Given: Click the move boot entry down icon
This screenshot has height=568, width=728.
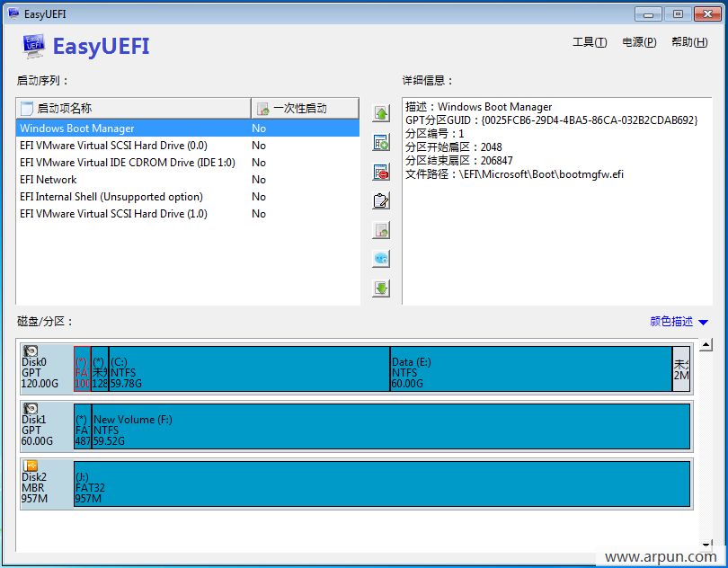Looking at the screenshot, I should pos(380,288).
